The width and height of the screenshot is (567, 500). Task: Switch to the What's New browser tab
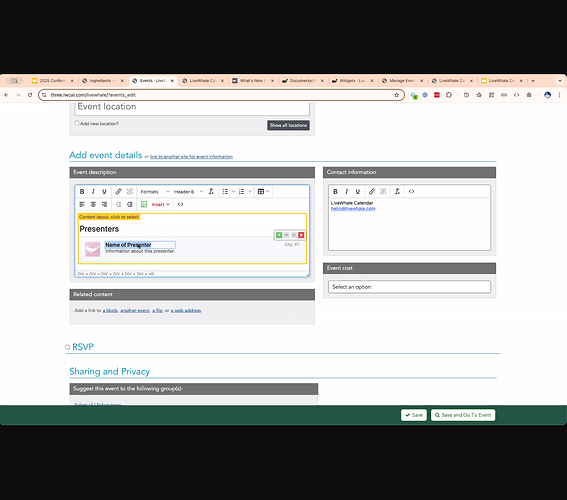252,81
